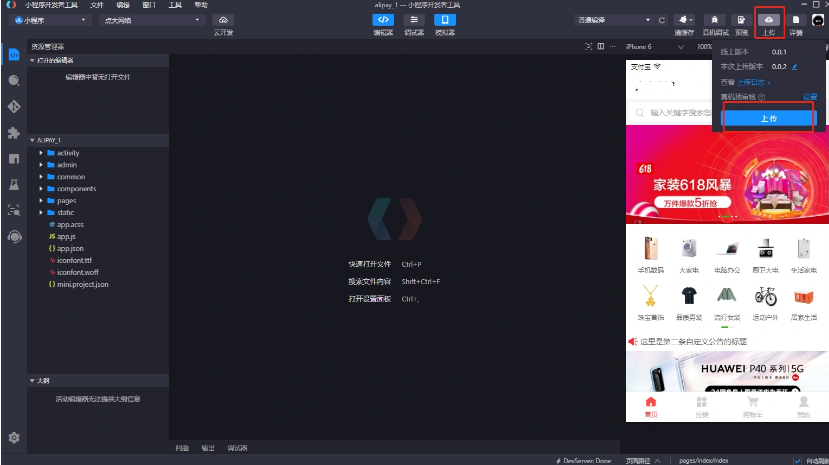Image resolution: width=829 pixels, height=465 pixels.
Task: Open the 帮助 menu
Action: (x=201, y=5)
